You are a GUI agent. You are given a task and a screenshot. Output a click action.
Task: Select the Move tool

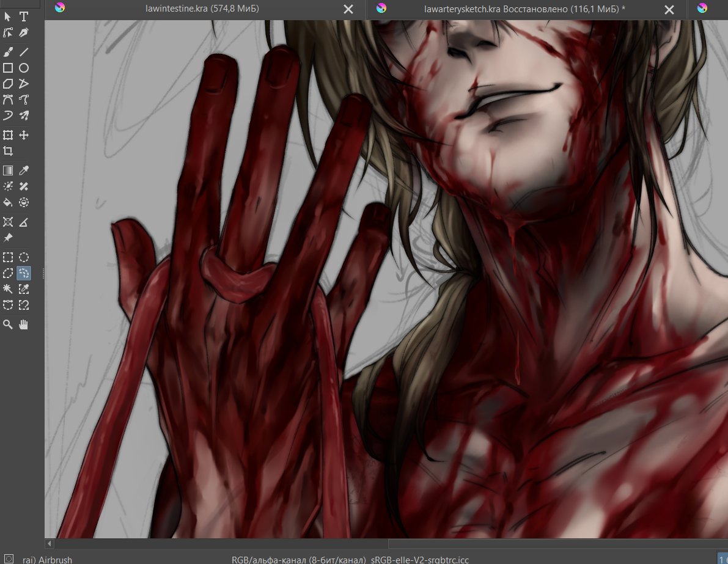coord(24,135)
